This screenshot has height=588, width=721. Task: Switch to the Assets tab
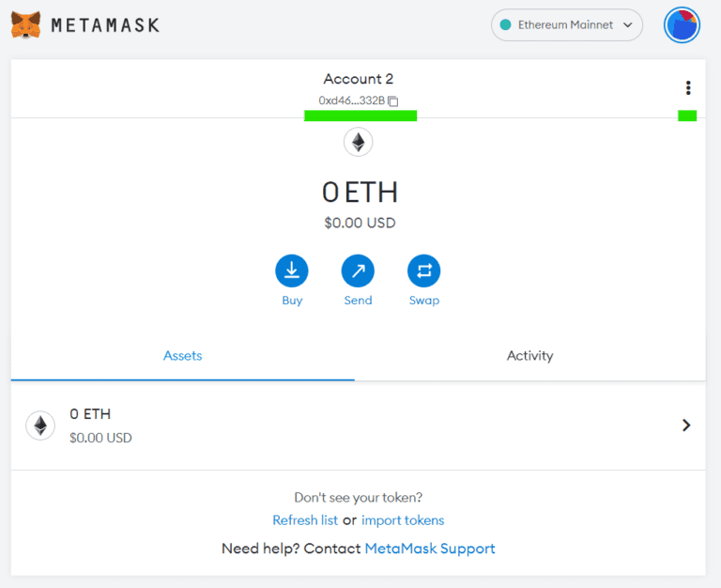click(x=182, y=356)
